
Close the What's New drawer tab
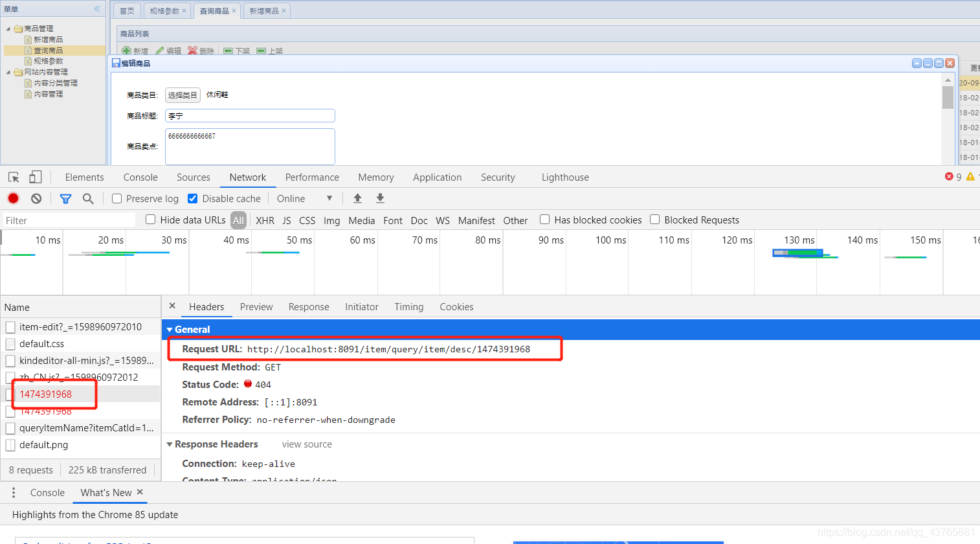[x=140, y=492]
